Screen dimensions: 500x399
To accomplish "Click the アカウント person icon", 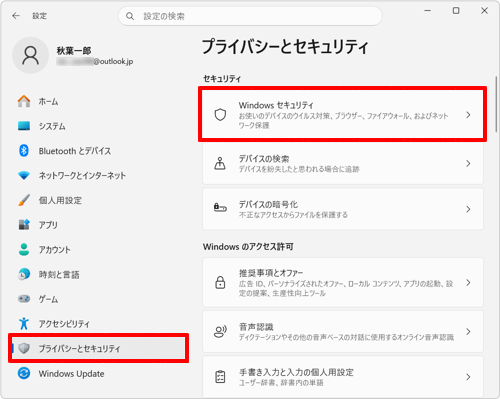I will 24,249.
